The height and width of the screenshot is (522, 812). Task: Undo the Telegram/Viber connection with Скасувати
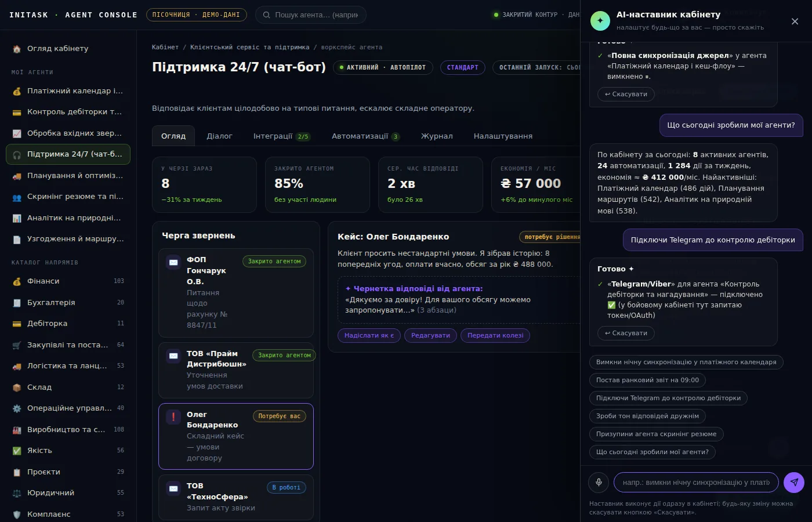[x=626, y=333]
